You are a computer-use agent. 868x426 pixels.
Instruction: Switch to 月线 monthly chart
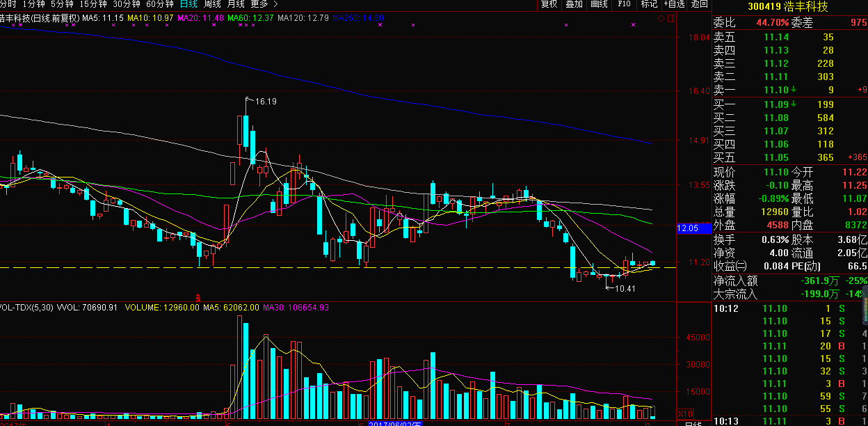pyautogui.click(x=236, y=4)
